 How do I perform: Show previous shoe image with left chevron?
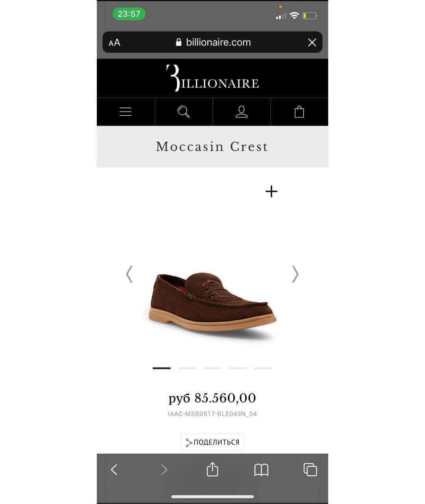tap(129, 274)
